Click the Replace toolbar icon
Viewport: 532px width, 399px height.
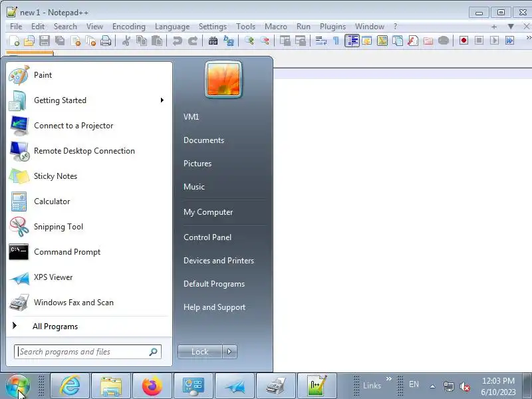(x=229, y=41)
